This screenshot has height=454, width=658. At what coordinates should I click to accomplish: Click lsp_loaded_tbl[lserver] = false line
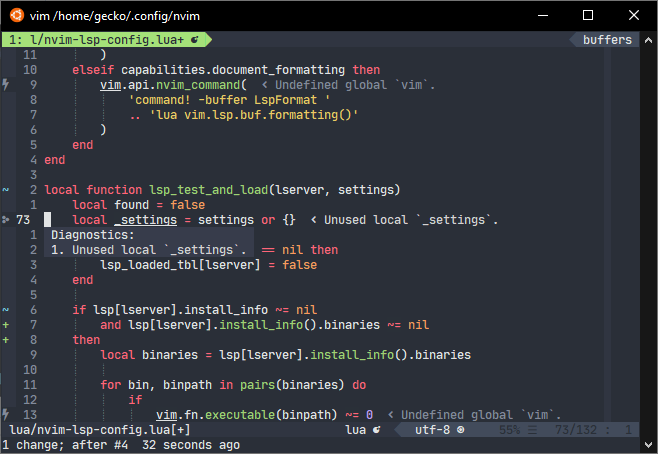point(209,265)
